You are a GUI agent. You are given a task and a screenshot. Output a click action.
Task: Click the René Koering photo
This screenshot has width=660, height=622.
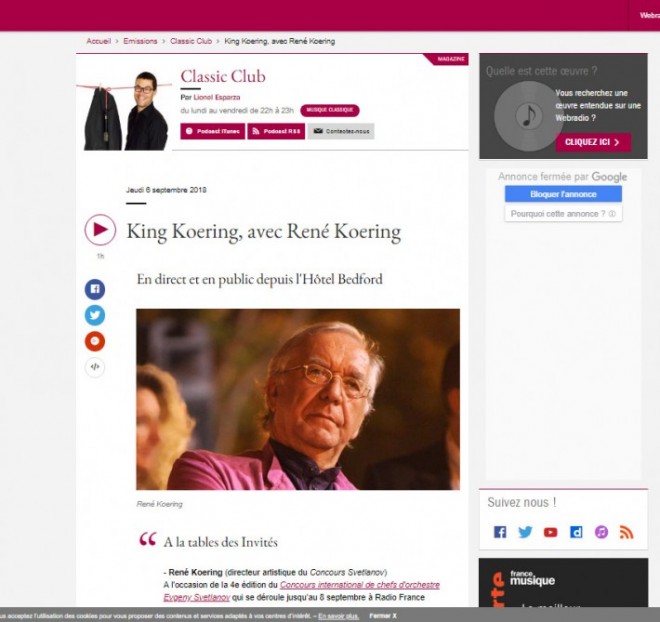click(x=298, y=399)
